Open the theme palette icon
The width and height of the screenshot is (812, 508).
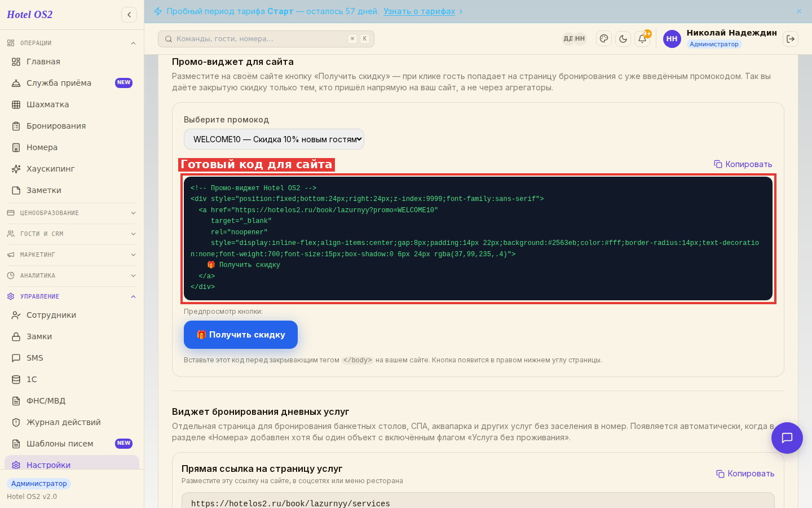point(604,38)
